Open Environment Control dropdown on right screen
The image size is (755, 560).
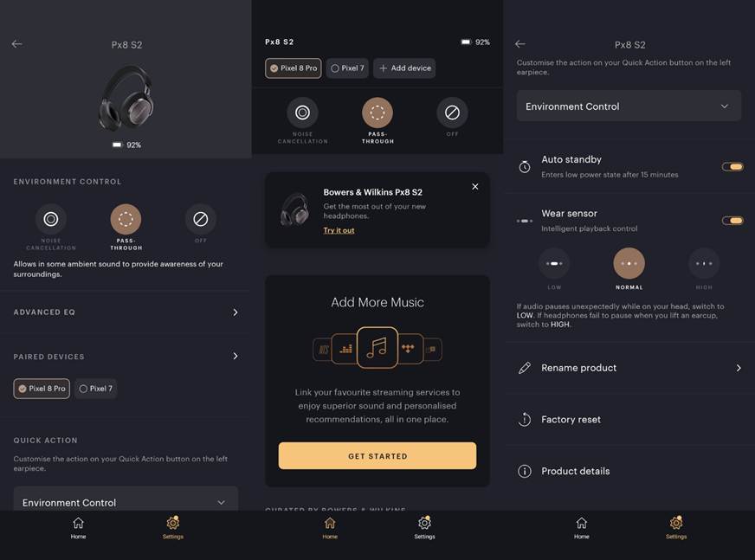click(629, 106)
